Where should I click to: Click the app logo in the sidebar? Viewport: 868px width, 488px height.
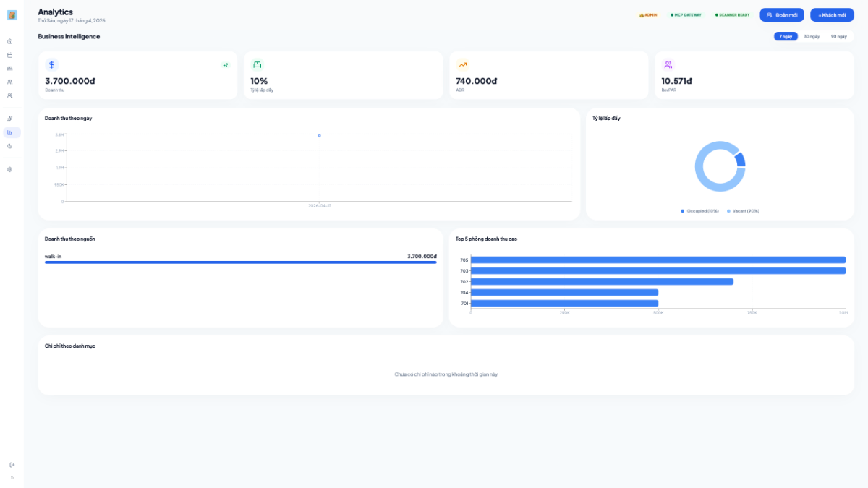(x=12, y=14)
